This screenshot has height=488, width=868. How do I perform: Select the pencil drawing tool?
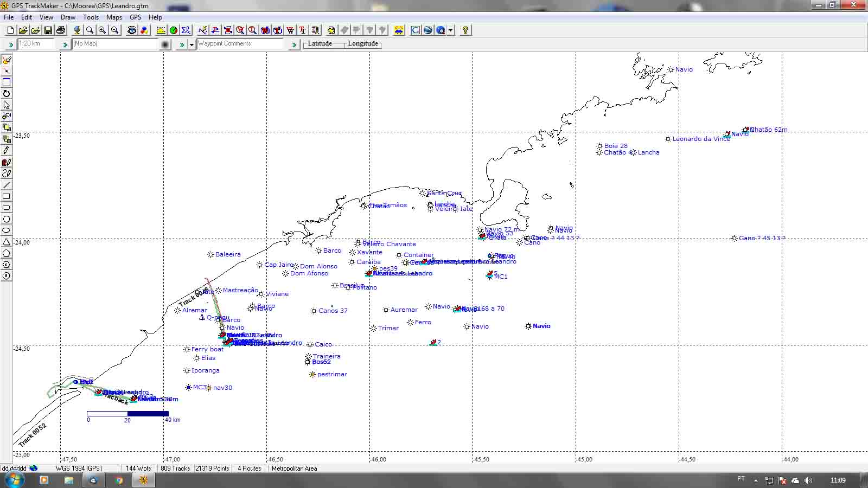coord(7,151)
